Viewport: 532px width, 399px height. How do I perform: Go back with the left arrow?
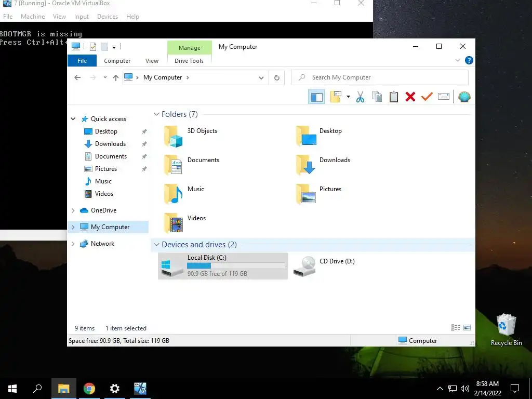coord(77,77)
